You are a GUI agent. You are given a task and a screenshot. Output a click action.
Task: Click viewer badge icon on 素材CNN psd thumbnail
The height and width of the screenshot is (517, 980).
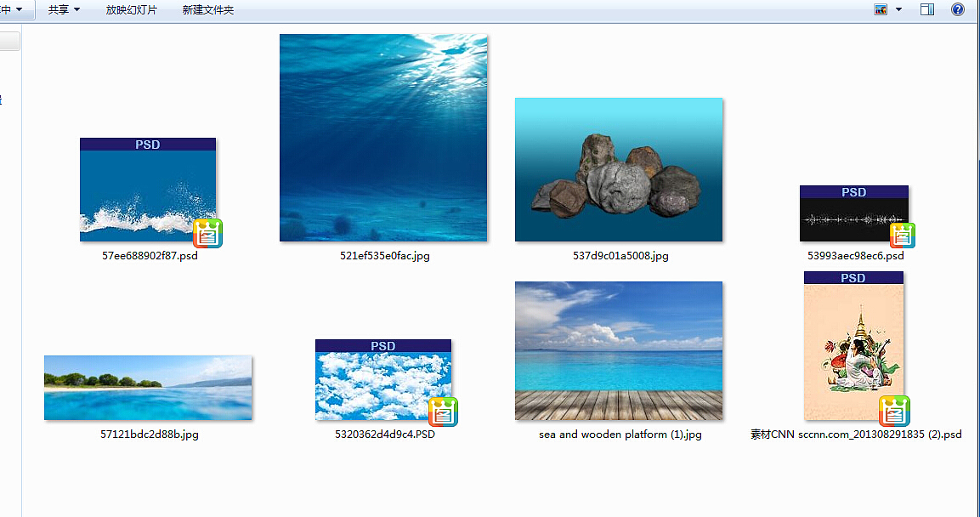pos(894,411)
